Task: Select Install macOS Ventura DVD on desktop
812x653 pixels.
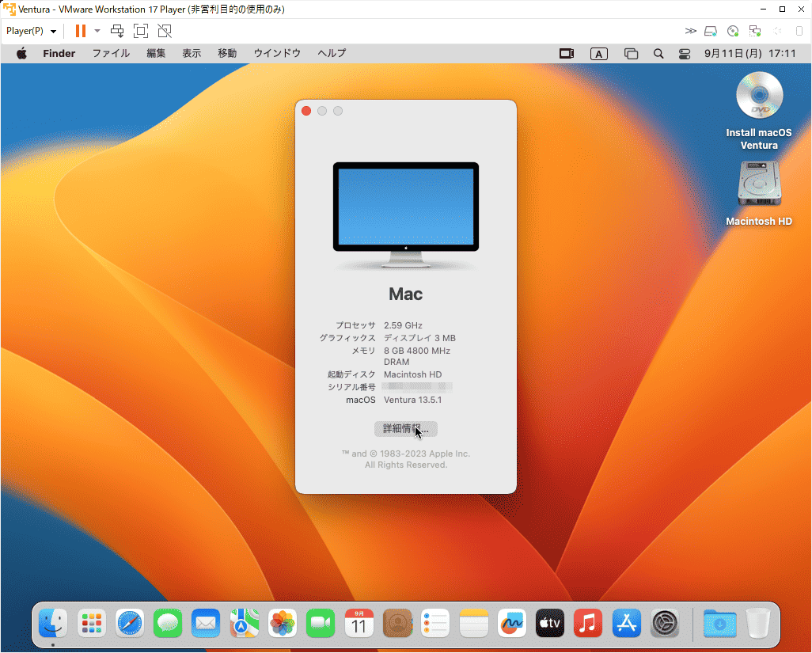Action: (759, 110)
